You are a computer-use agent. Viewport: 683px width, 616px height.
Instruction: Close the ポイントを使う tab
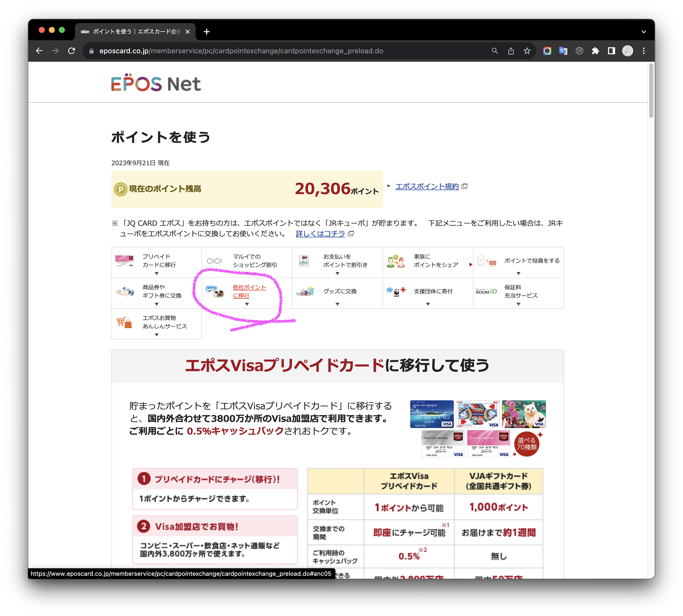pyautogui.click(x=188, y=31)
